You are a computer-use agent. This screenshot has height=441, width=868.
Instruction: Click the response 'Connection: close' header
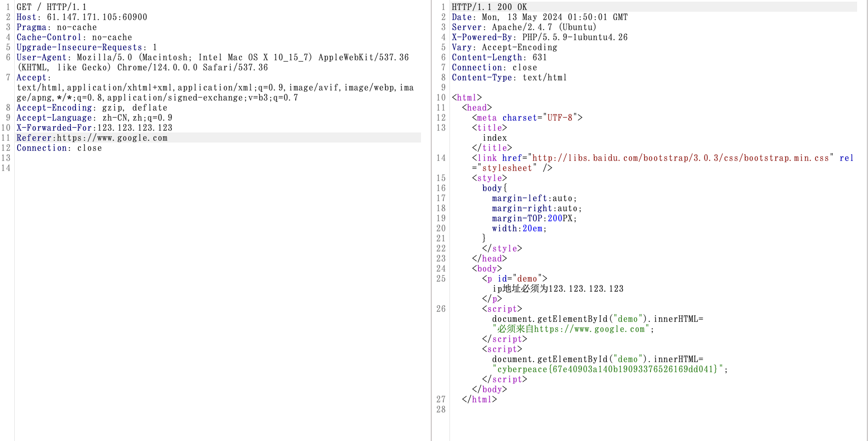pyautogui.click(x=494, y=67)
